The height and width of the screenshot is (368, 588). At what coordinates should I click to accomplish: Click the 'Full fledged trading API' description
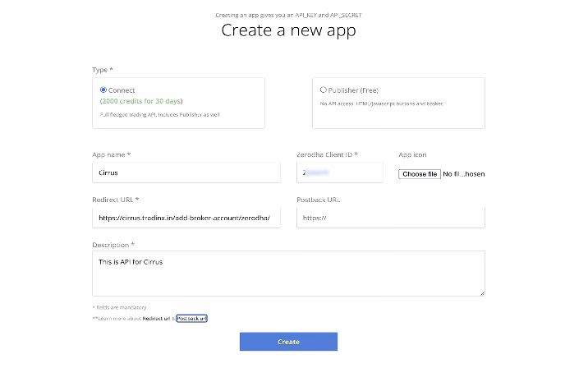coord(154,114)
